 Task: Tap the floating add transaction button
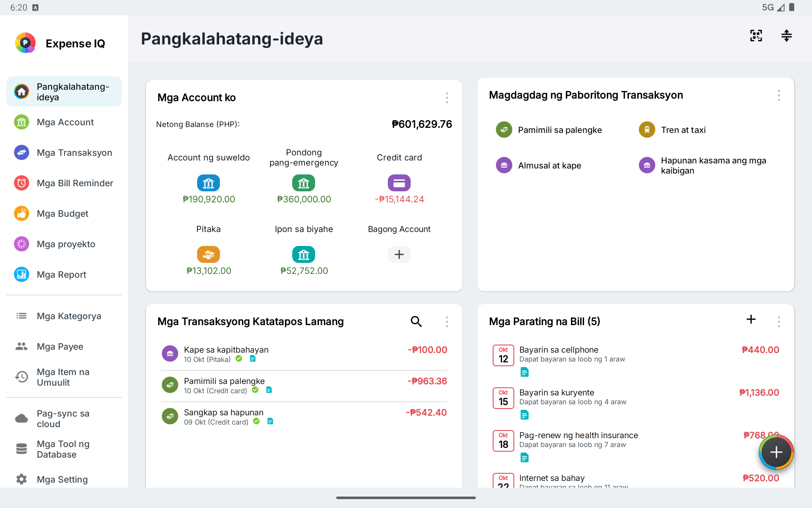[776, 452]
